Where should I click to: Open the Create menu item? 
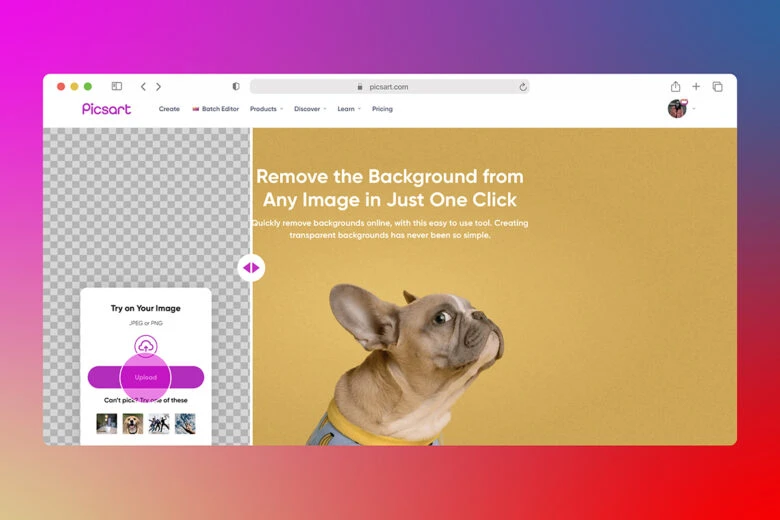pos(169,109)
